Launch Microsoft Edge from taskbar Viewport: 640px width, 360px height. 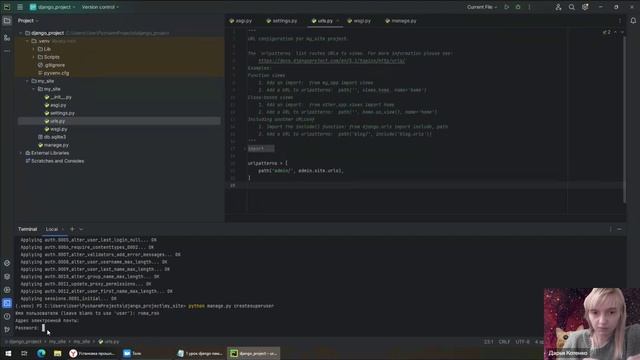[x=41, y=353]
